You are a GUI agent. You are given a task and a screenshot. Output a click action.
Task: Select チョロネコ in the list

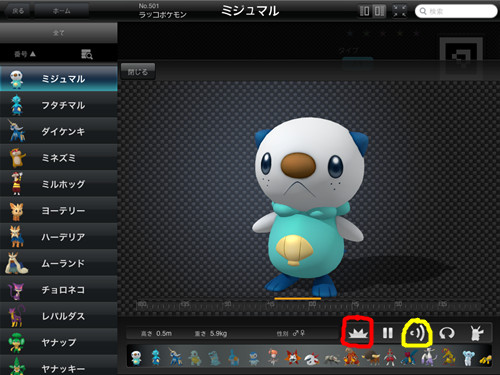pyautogui.click(x=59, y=289)
